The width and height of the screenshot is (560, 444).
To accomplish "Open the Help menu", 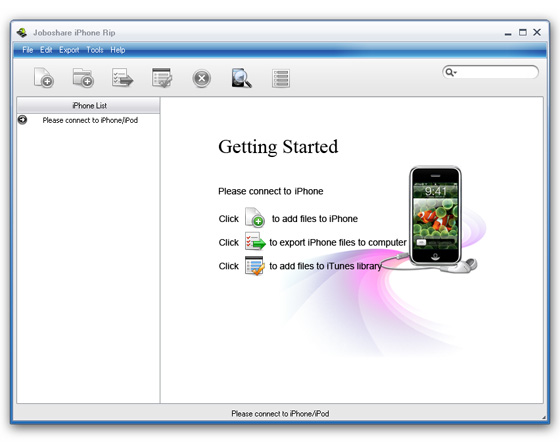I will coord(118,50).
